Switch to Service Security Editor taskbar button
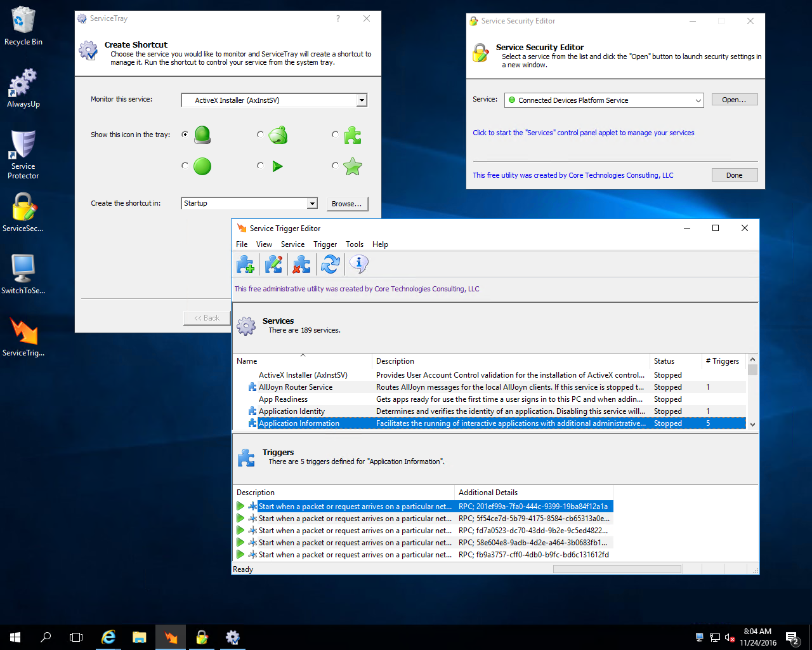The height and width of the screenshot is (650, 812). (x=202, y=637)
